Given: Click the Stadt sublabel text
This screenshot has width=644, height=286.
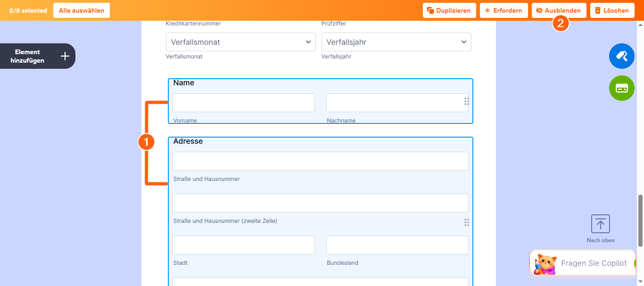Looking at the screenshot, I should (x=181, y=263).
